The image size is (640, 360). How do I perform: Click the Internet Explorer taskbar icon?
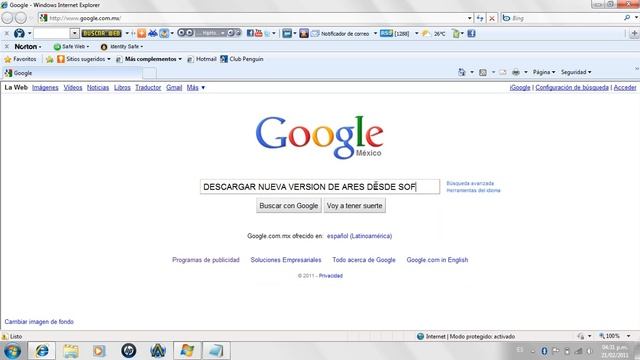(42, 351)
